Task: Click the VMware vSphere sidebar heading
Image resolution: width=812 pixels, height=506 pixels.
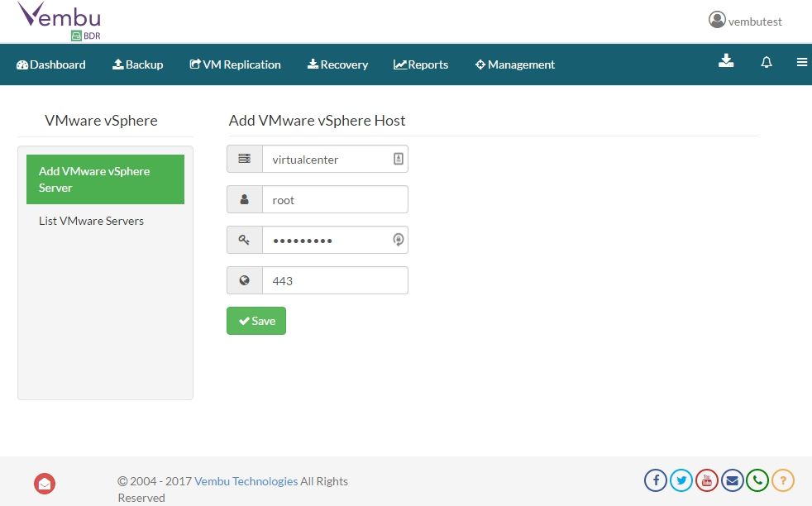Action: coord(101,120)
